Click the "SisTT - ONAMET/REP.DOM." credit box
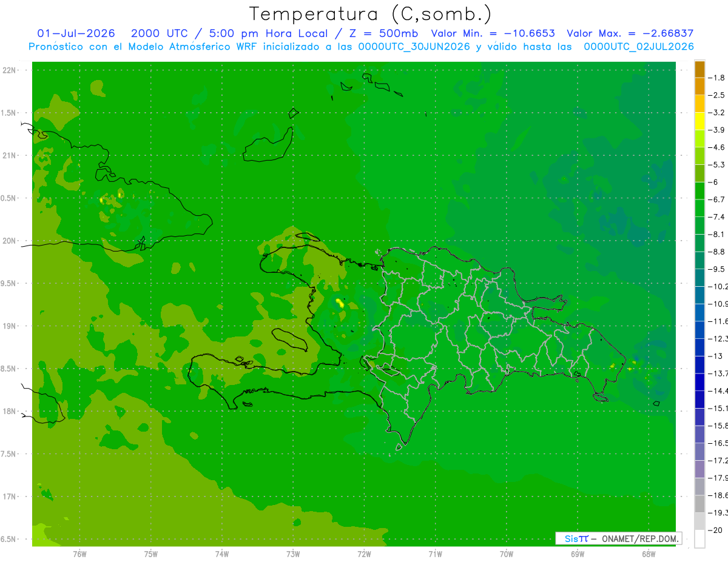The height and width of the screenshot is (562, 728). tap(619, 538)
